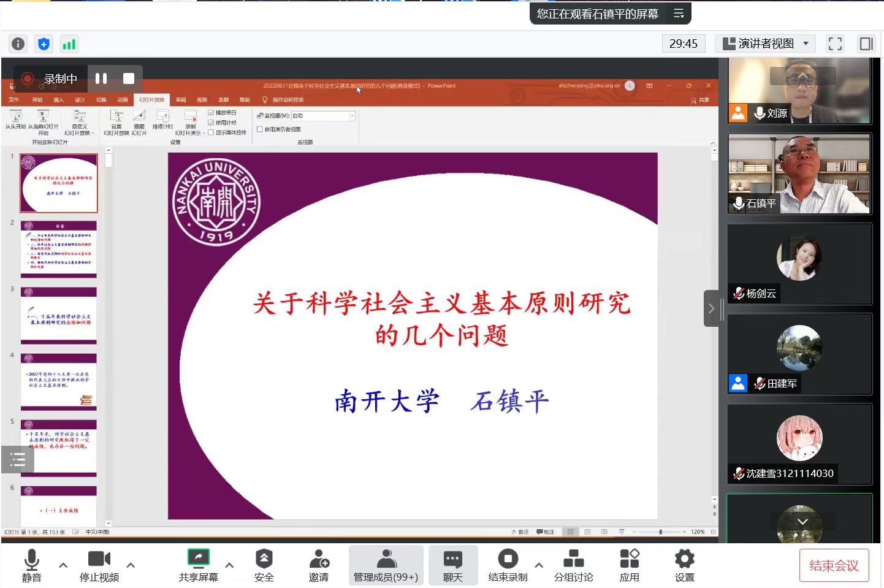Open the 监视器 monitor dropdown

pyautogui.click(x=352, y=116)
